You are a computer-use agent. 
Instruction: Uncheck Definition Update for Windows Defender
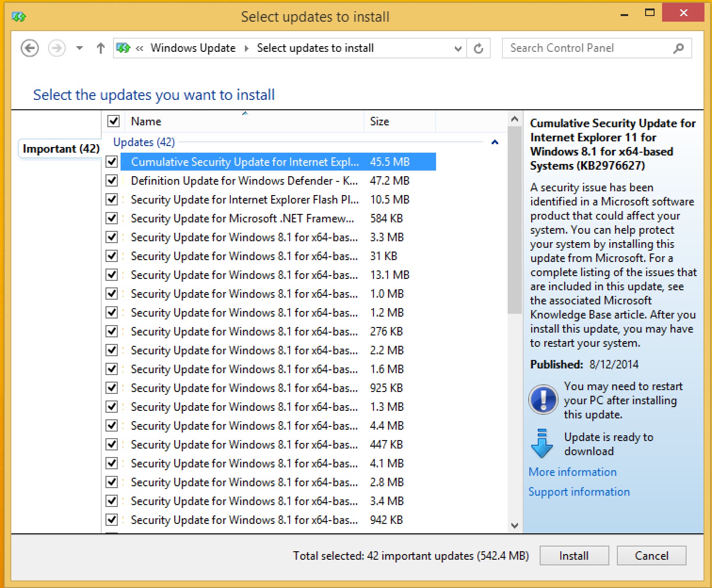(x=112, y=180)
